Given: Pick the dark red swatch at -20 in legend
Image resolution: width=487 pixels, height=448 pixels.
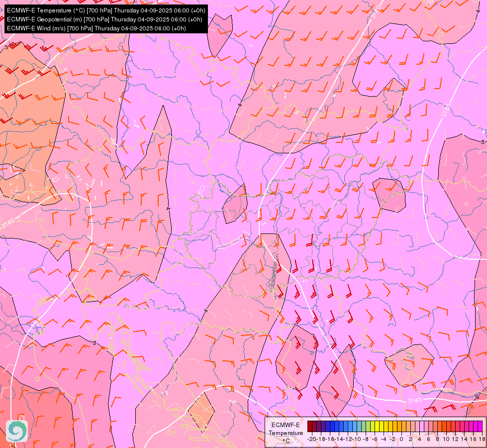Looking at the screenshot, I should pyautogui.click(x=310, y=426).
